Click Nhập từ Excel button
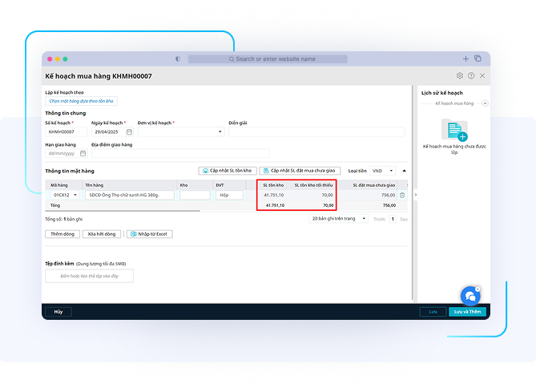This screenshot has height=392, width=536. 150,234
